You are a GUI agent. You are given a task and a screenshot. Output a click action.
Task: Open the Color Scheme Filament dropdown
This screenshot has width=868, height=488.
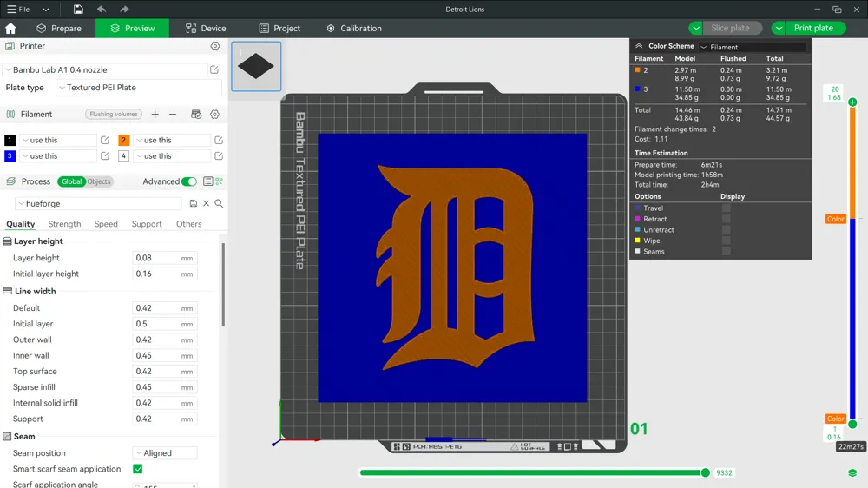click(752, 47)
